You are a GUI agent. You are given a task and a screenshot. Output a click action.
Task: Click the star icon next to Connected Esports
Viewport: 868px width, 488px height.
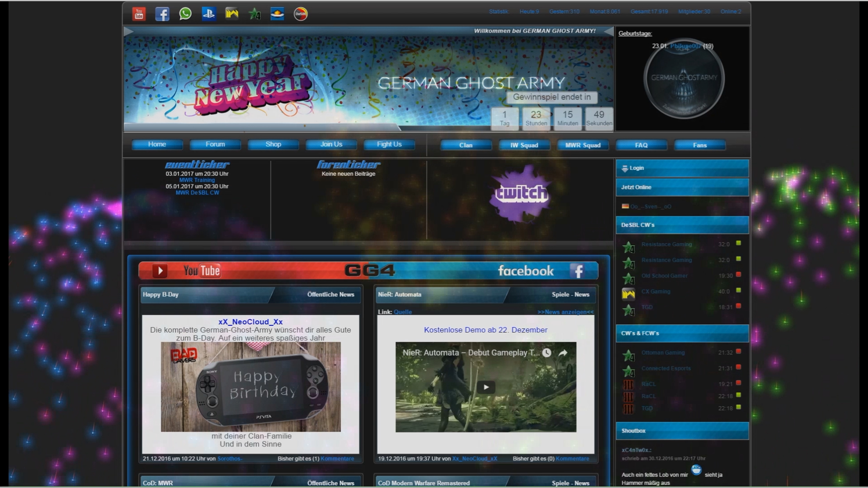tap(628, 371)
